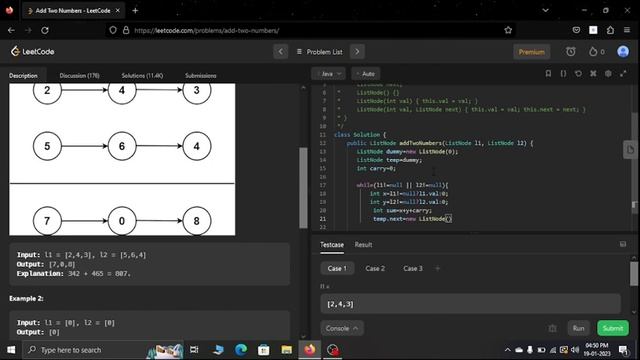This screenshot has height=360, width=640.
Task: Open Firefox extensions puzzle icon
Action: (x=610, y=30)
